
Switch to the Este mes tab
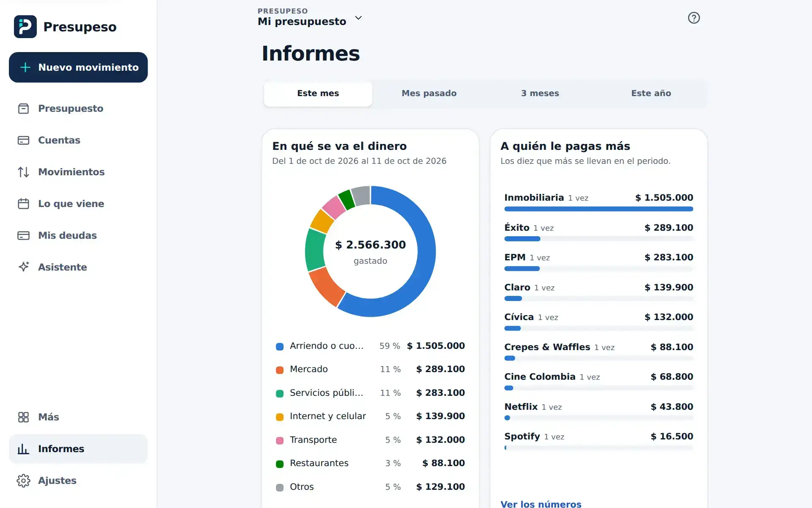coord(318,94)
